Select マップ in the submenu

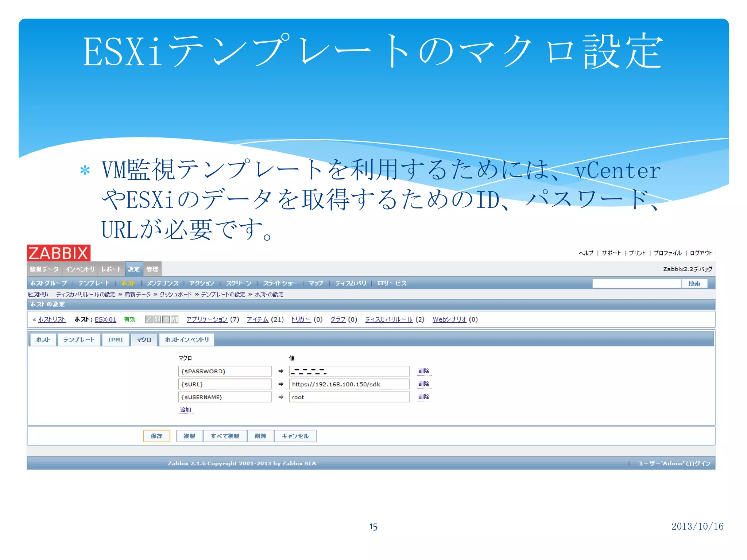pyautogui.click(x=316, y=283)
